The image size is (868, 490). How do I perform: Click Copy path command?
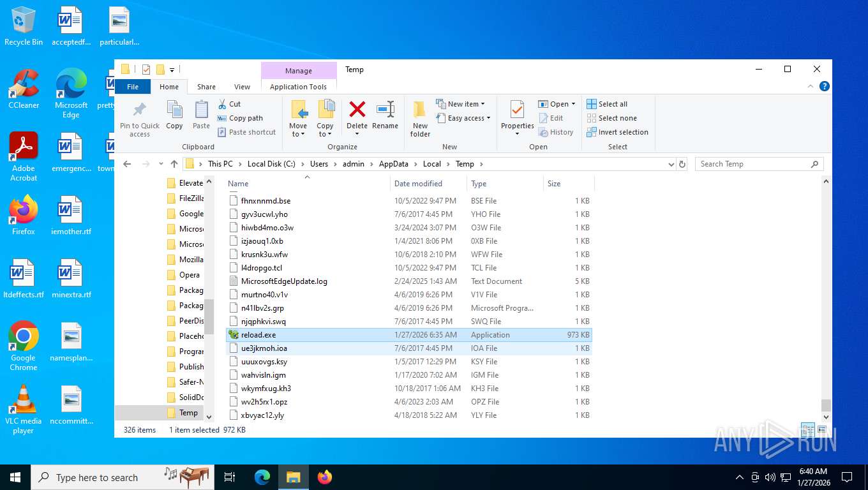tap(240, 118)
